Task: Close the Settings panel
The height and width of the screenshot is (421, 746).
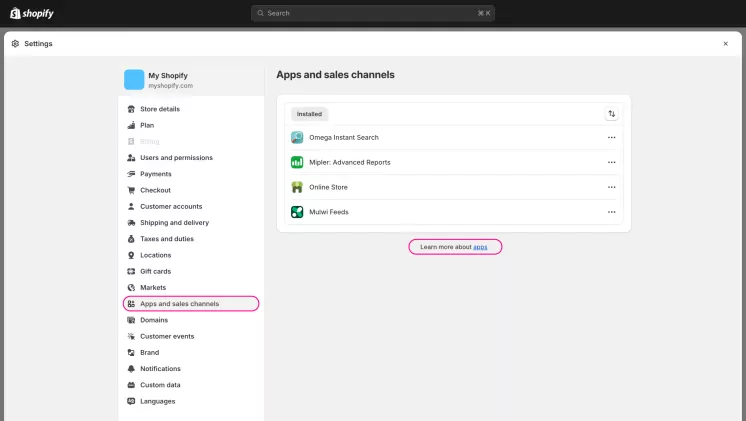Action: 726,44
